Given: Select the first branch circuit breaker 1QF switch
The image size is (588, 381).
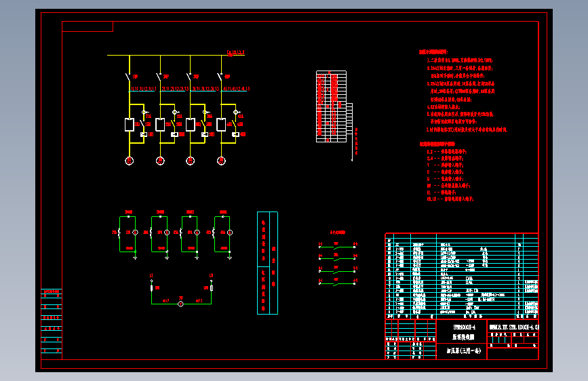Looking at the screenshot, I should coord(128,77).
